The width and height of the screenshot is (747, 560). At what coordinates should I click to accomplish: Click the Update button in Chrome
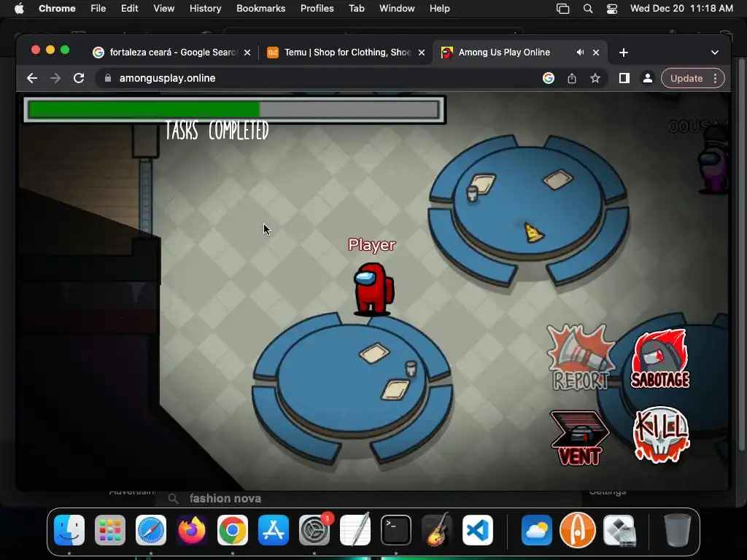[686, 78]
